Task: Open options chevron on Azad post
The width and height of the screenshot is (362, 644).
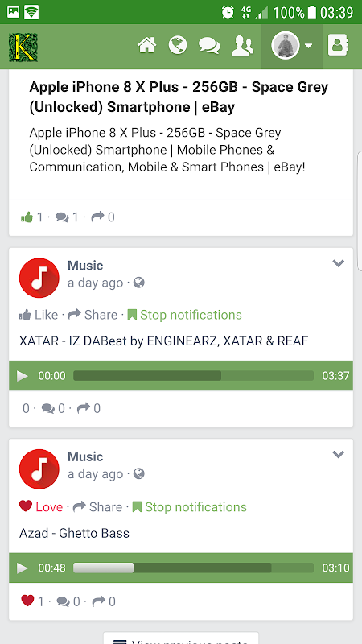Action: pos(338,454)
